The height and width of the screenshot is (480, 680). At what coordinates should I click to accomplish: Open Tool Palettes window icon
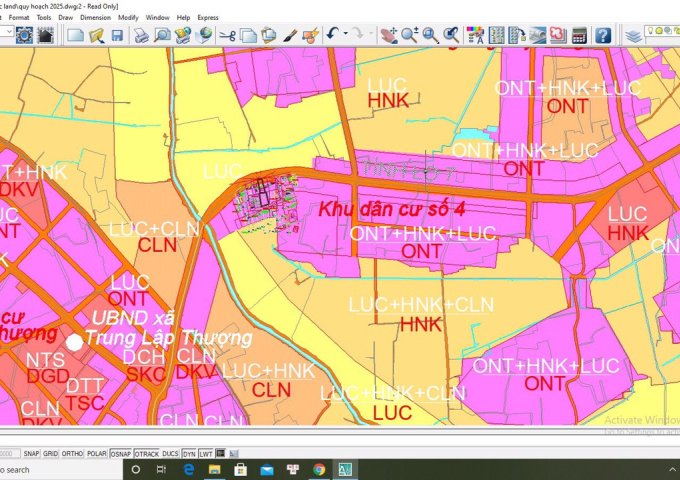coord(517,35)
